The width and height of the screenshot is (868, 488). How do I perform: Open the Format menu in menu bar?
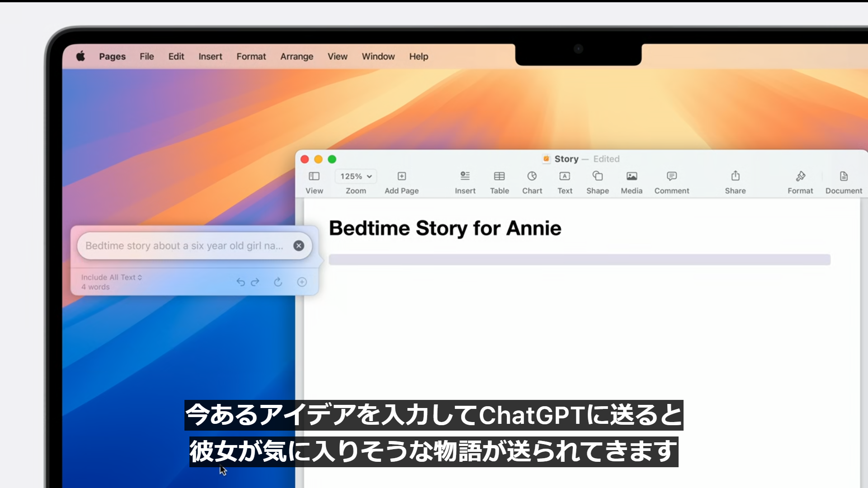pyautogui.click(x=251, y=56)
